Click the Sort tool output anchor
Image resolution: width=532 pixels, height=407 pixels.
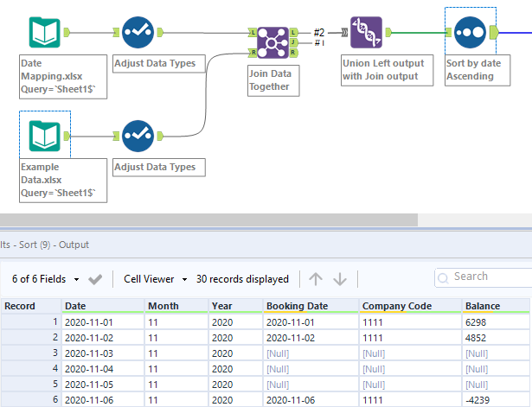click(494, 33)
